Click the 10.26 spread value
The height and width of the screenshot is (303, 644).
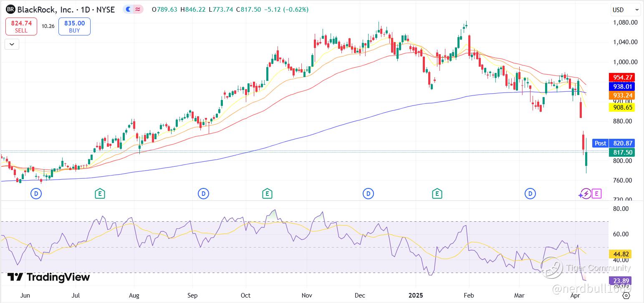point(48,26)
